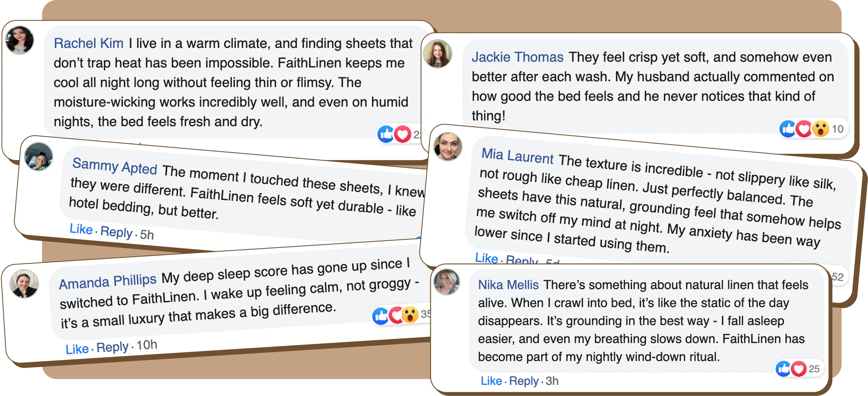This screenshot has height=396, width=868.
Task: Reply to Amanda Phillips's comment
Action: (x=113, y=347)
